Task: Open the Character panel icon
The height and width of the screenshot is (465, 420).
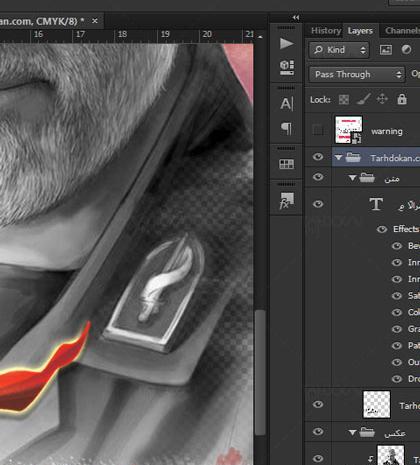Action: tap(287, 104)
